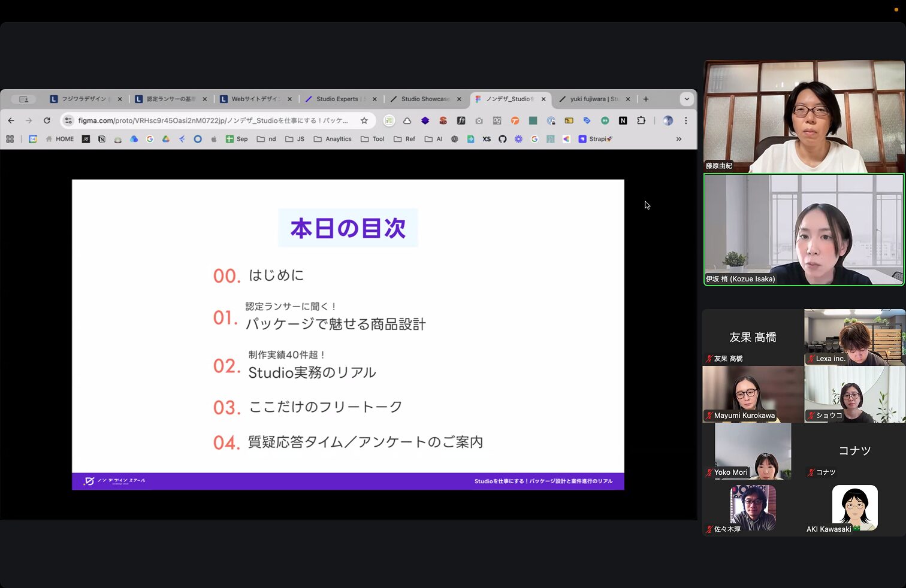Show hidden bookmarks with the double chevron
Viewport: 906px width, 588px height.
[x=679, y=139]
